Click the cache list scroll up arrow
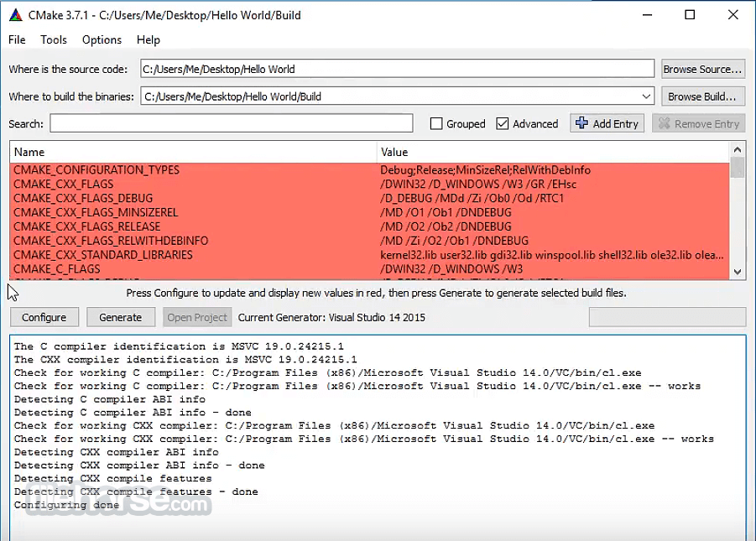756x541 pixels. coord(738,150)
